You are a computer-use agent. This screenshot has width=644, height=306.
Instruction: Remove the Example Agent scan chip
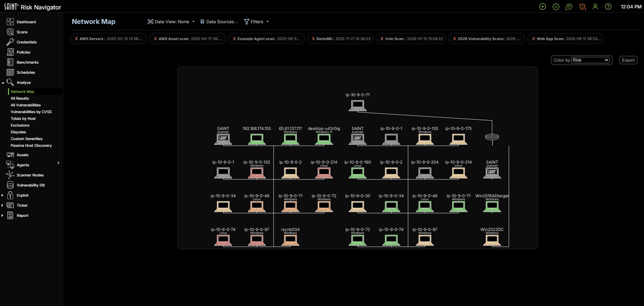pos(234,39)
